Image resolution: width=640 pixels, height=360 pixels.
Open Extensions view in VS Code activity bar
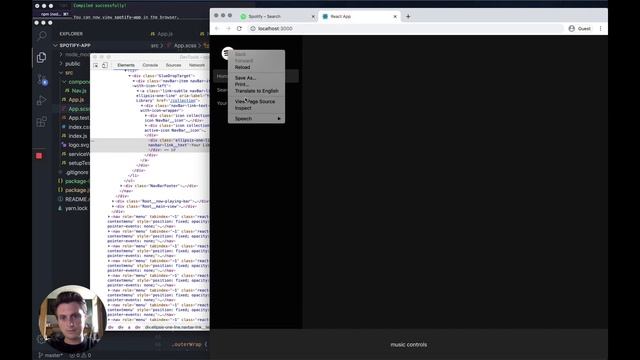point(42,122)
